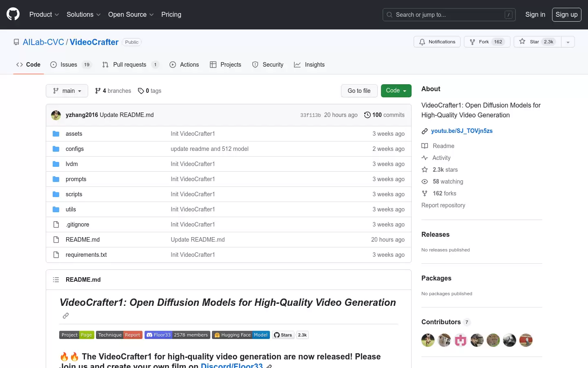
Task: Focus the Search or jump to field
Action: pyautogui.click(x=449, y=15)
